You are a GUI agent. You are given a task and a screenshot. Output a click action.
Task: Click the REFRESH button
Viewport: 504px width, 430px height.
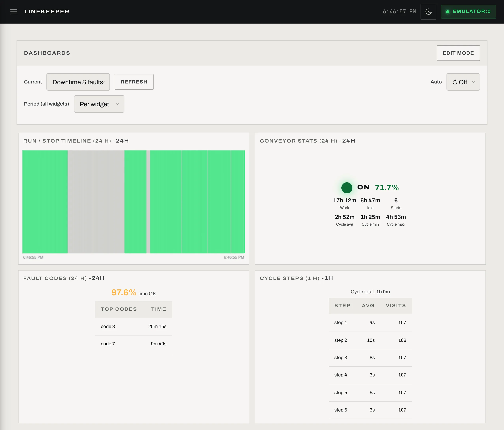tap(134, 82)
